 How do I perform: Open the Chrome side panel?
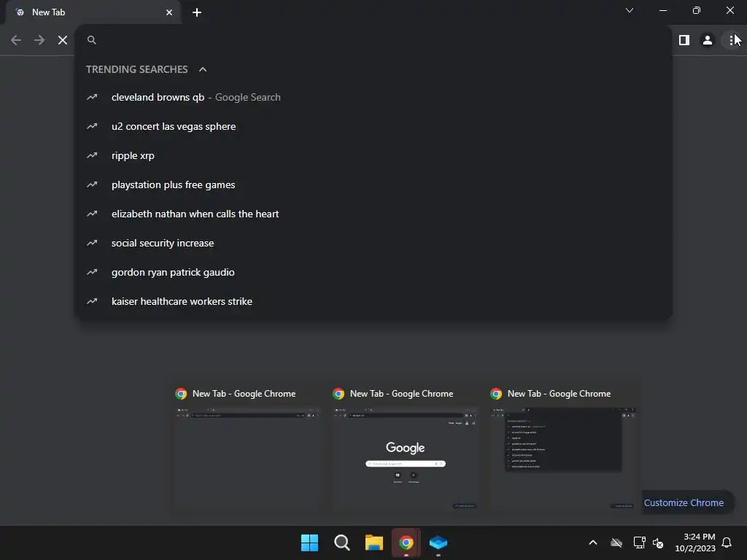[x=684, y=40]
